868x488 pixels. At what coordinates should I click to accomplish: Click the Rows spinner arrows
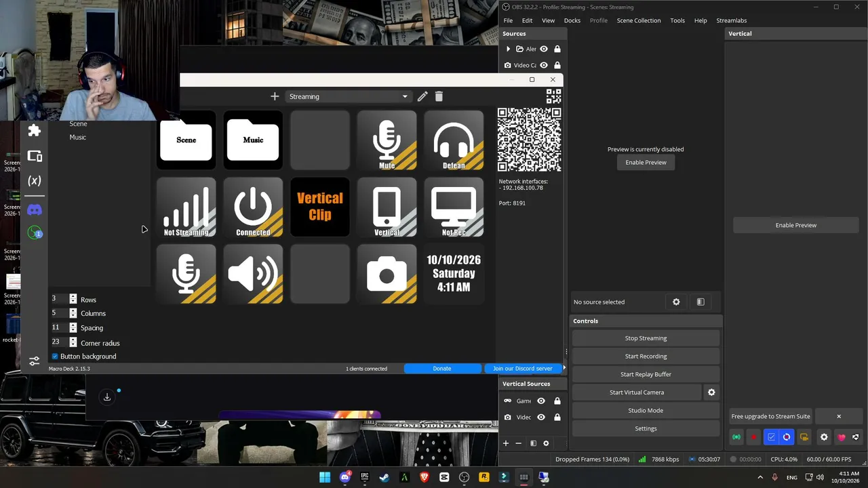73,299
